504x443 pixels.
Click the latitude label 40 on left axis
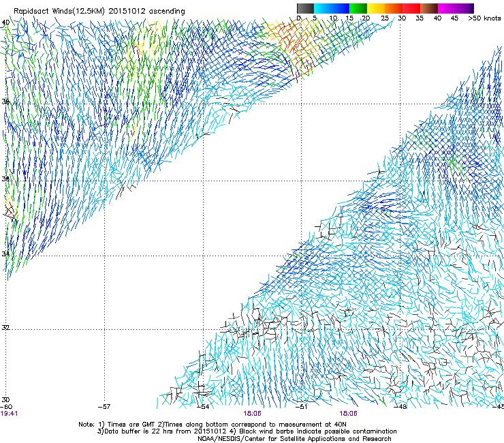(5, 22)
